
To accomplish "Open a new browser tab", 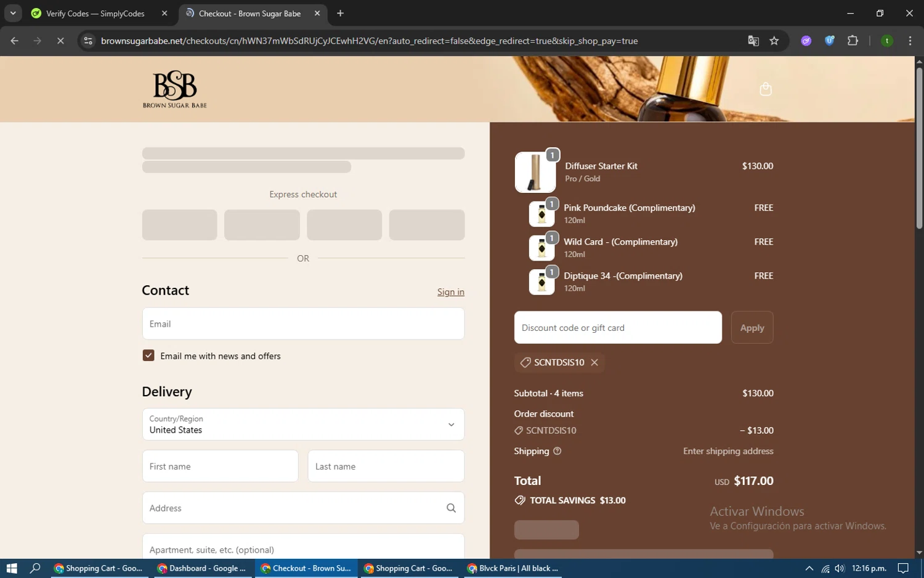I will (340, 13).
